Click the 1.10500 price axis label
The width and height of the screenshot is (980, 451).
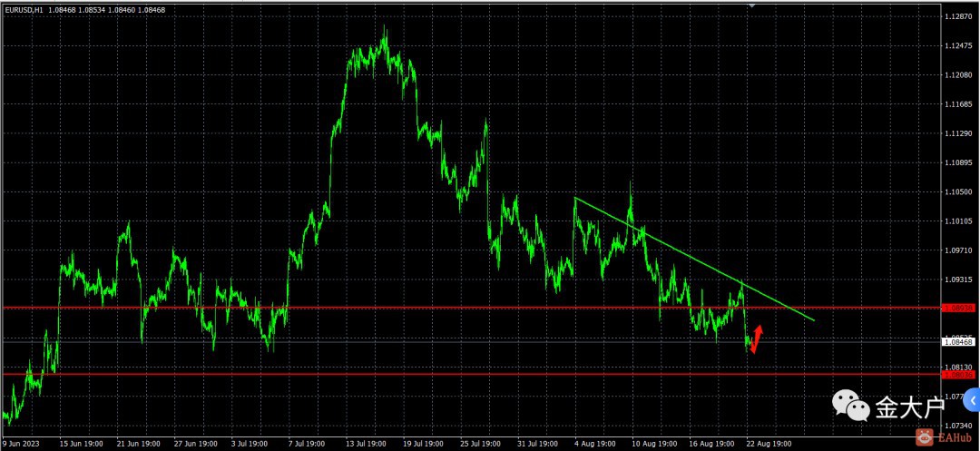coord(959,191)
